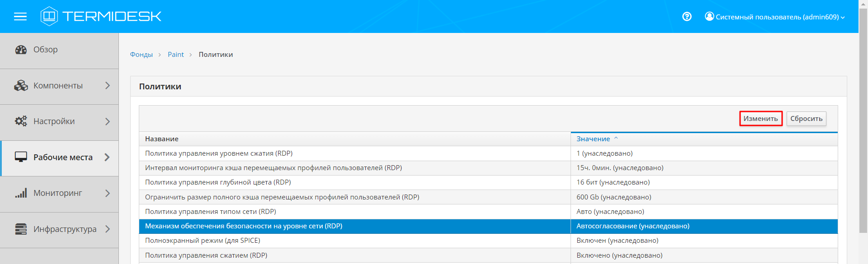Screen dimensions: 868x264
Task: Sort table by Значение column header
Action: [x=593, y=139]
